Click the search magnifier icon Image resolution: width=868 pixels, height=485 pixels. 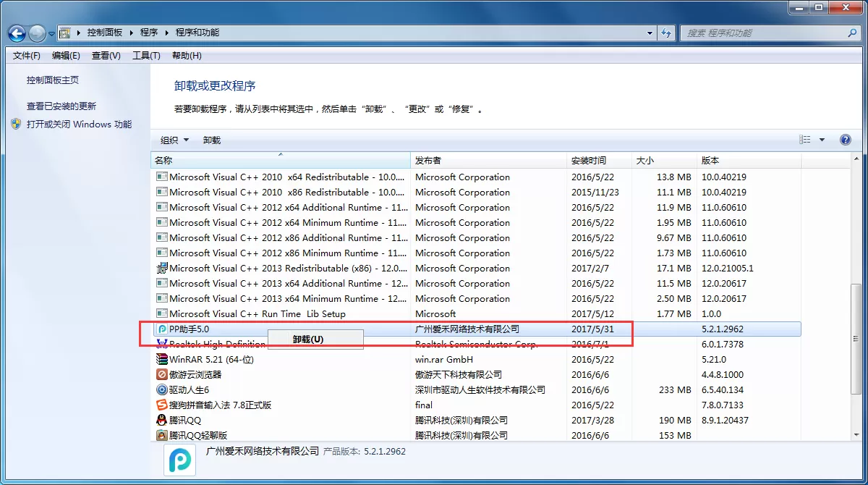[852, 33]
